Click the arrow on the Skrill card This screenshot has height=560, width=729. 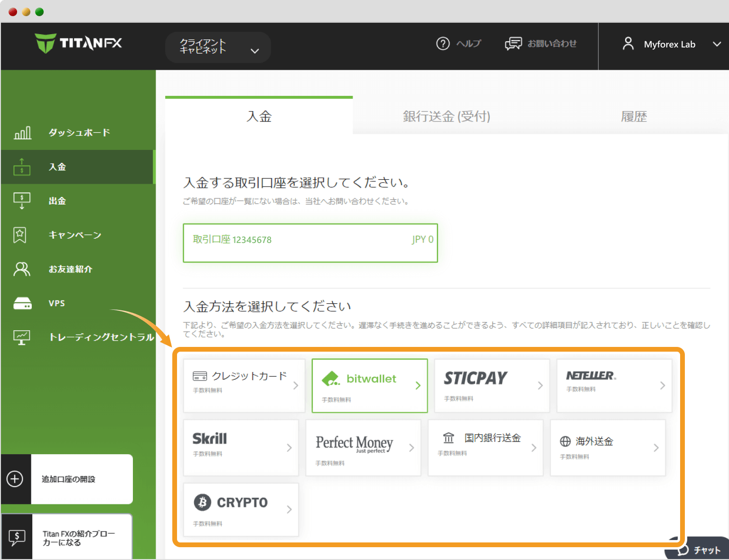289,448
